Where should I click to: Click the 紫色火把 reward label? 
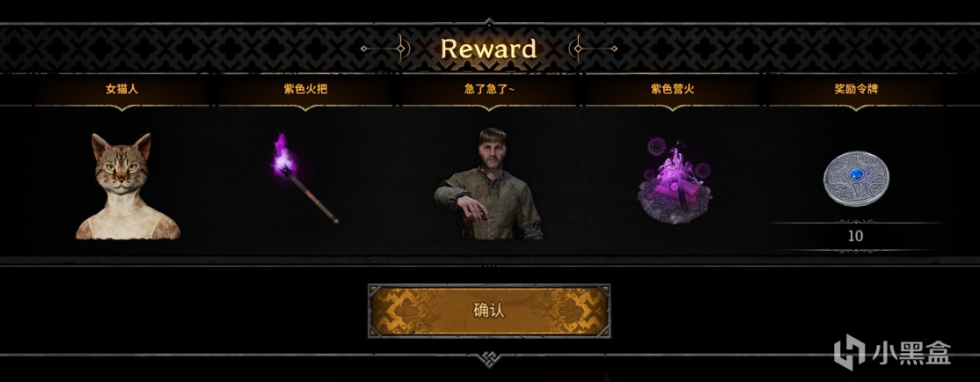305,89
